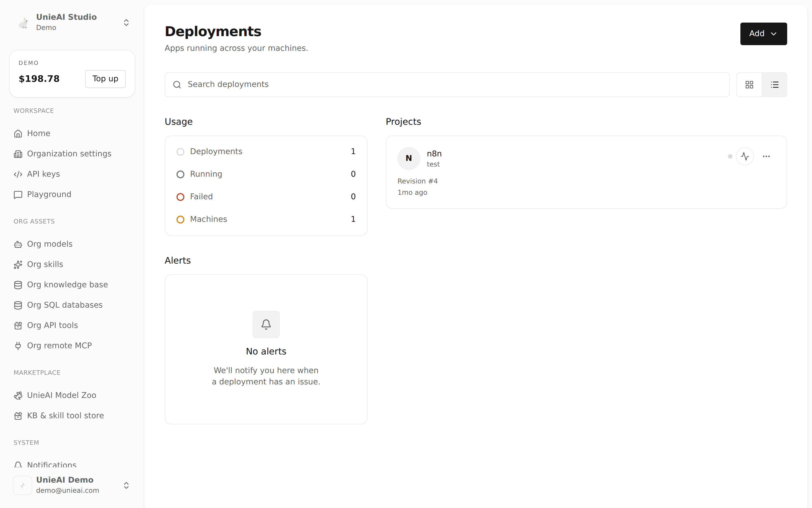Expand the UnieAI Demo account menu
This screenshot has height=508, width=812.
pos(126,485)
